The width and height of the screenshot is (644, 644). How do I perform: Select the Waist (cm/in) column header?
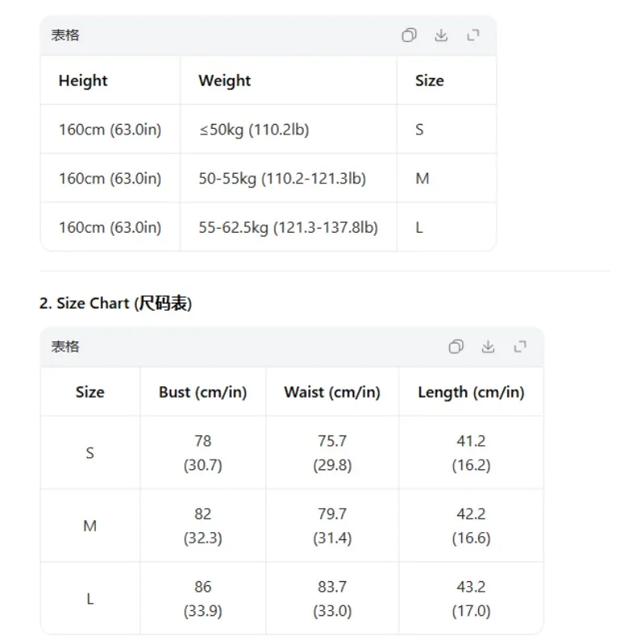(x=332, y=392)
